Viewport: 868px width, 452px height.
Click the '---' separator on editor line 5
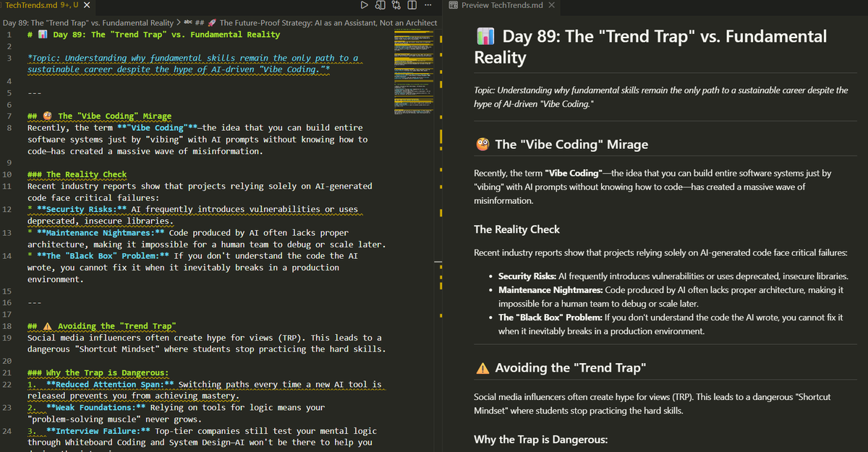click(x=34, y=93)
